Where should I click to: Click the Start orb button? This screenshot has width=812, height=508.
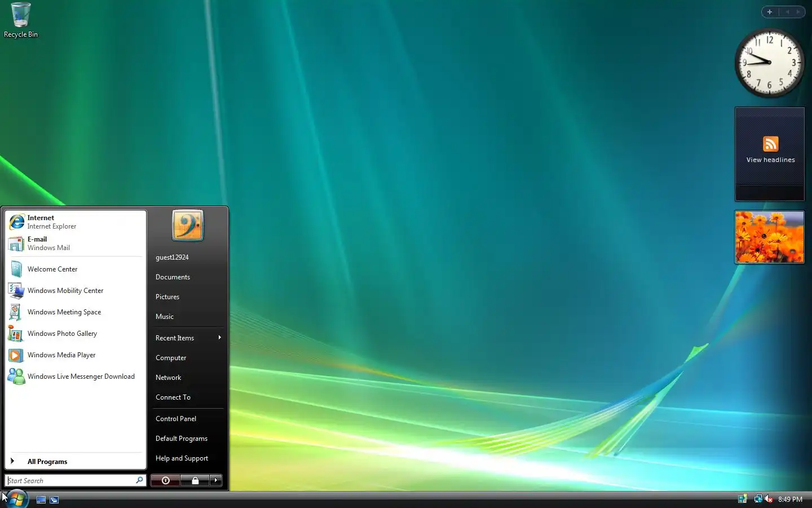(16, 499)
